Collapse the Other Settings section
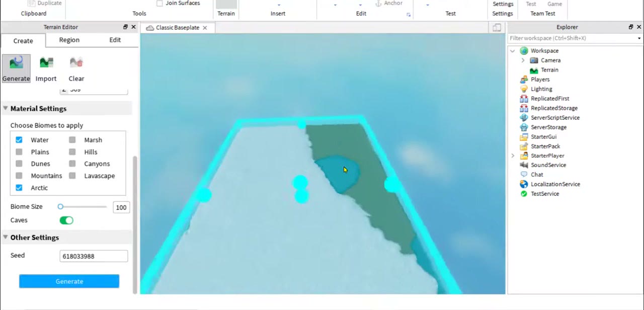Image resolution: width=644 pixels, height=310 pixels. 6,238
